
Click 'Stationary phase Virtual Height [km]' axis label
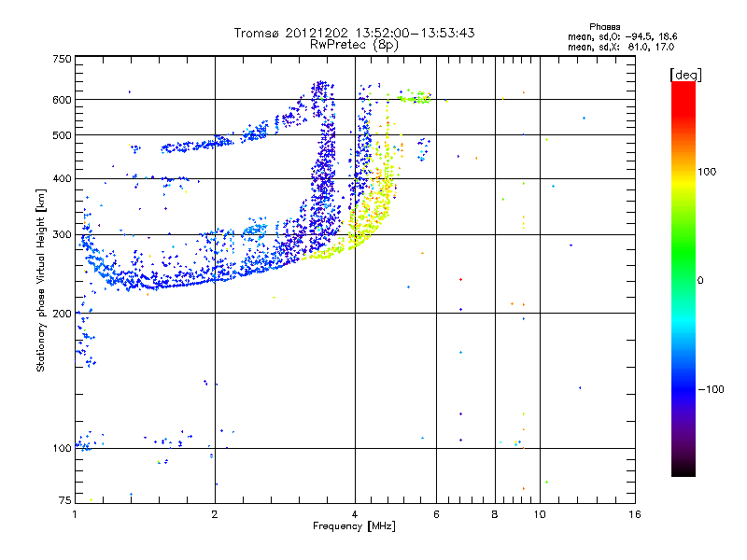(41, 280)
